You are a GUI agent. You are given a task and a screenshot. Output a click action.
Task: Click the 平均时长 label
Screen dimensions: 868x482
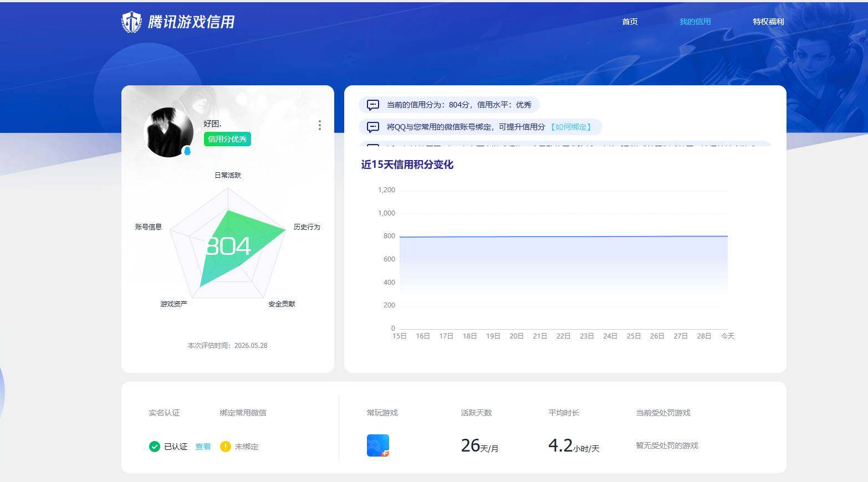pyautogui.click(x=564, y=413)
